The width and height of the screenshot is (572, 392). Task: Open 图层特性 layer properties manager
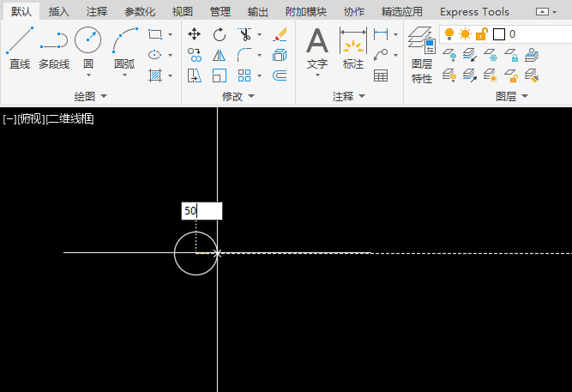coord(421,56)
